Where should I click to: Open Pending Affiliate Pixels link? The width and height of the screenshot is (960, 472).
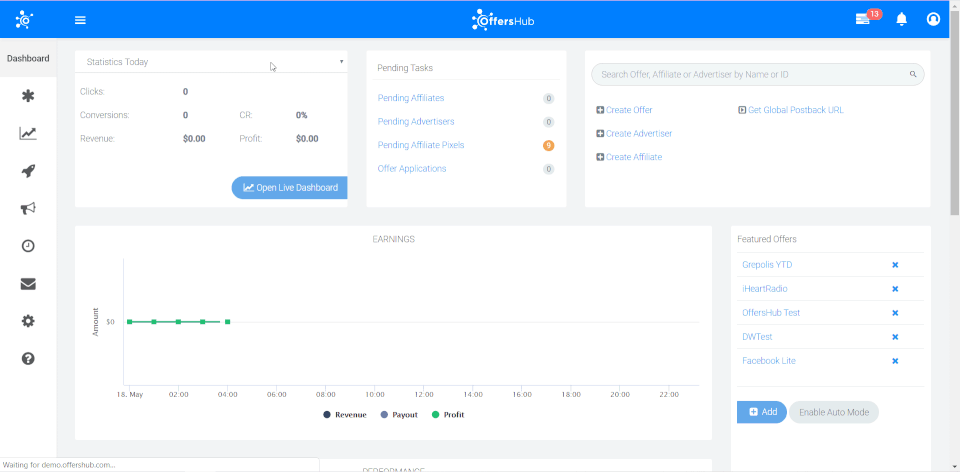[x=421, y=146]
